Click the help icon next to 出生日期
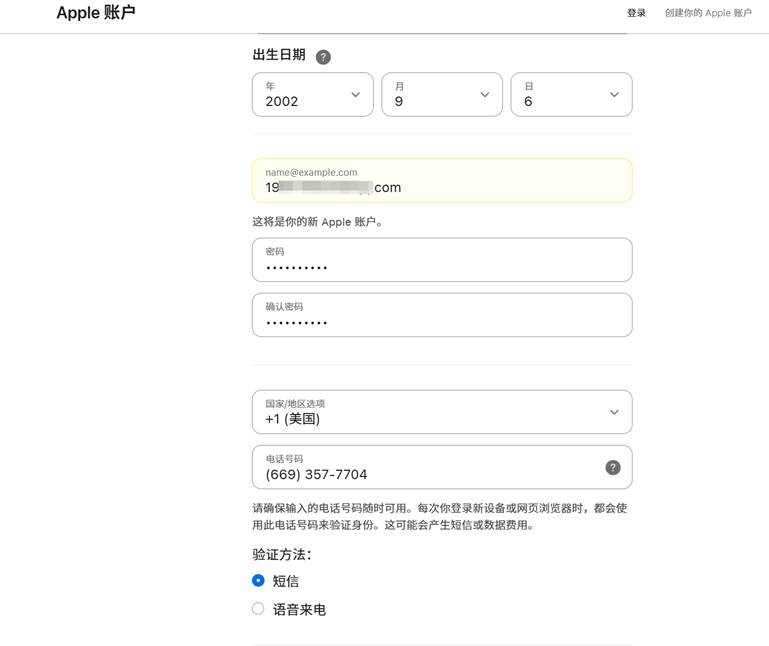 [x=323, y=57]
